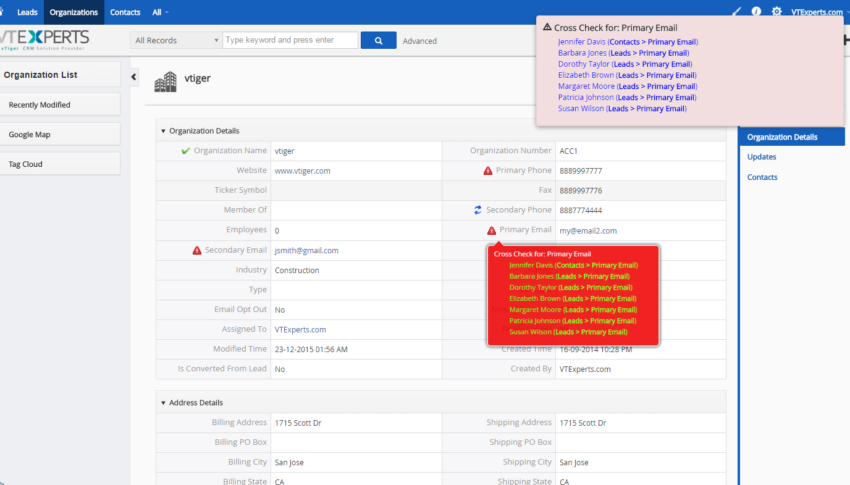
Task: Open my@email2.com primary email link
Action: 588,230
